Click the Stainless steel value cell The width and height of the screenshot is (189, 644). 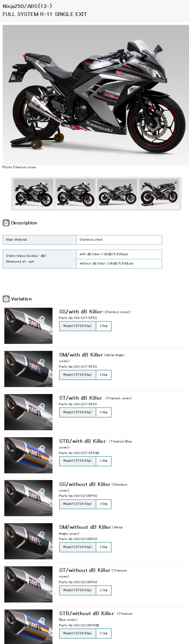click(x=119, y=240)
